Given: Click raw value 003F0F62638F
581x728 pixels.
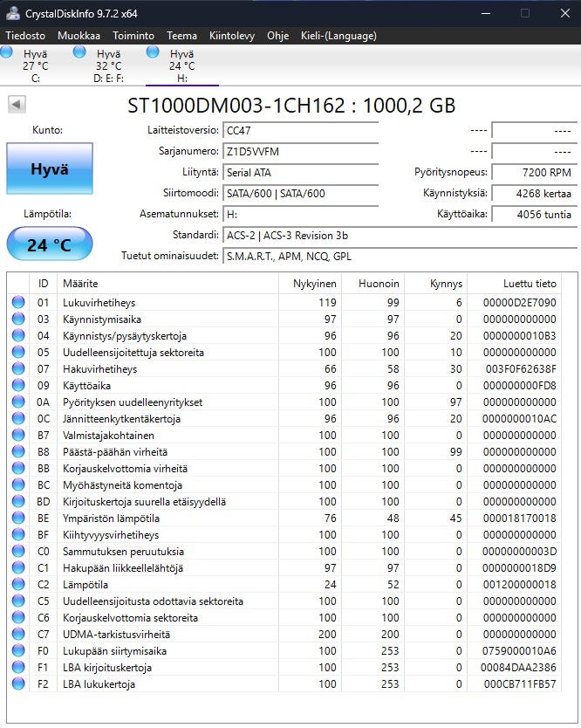Looking at the screenshot, I should tap(521, 369).
